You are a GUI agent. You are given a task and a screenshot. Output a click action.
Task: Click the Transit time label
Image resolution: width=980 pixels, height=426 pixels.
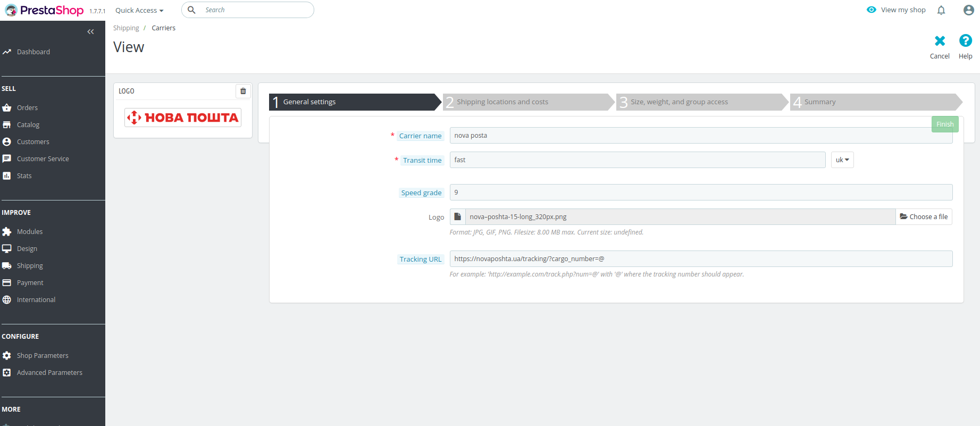pos(422,161)
